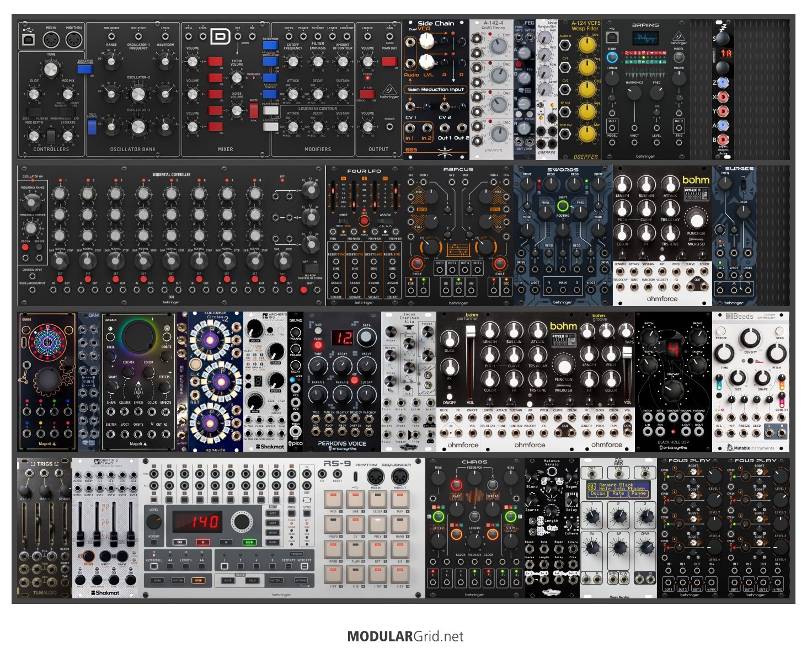The image size is (812, 648).
Task: Toggle the white FILTER DECAY switch
Action: click(270, 110)
